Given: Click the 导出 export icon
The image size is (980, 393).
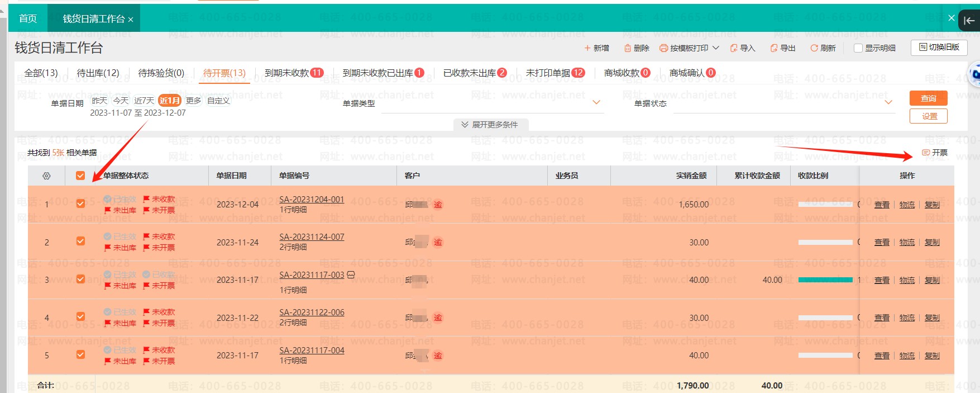Looking at the screenshot, I should click(x=774, y=48).
